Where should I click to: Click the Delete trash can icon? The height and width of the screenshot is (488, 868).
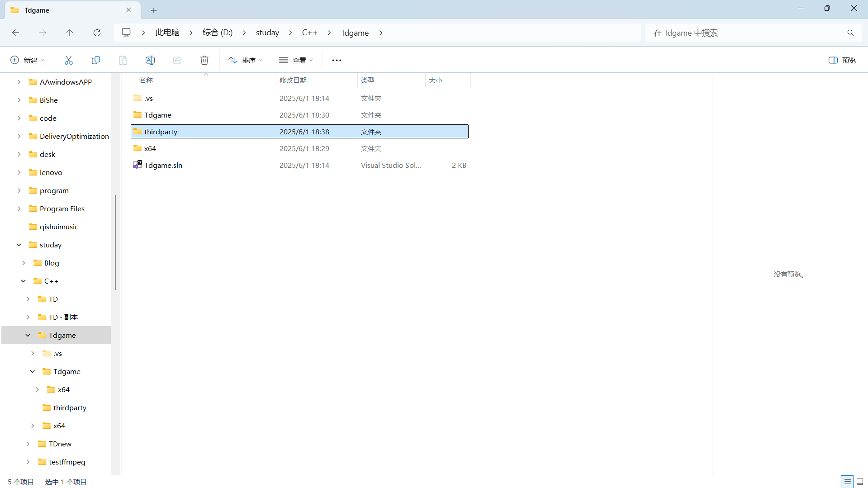point(204,60)
